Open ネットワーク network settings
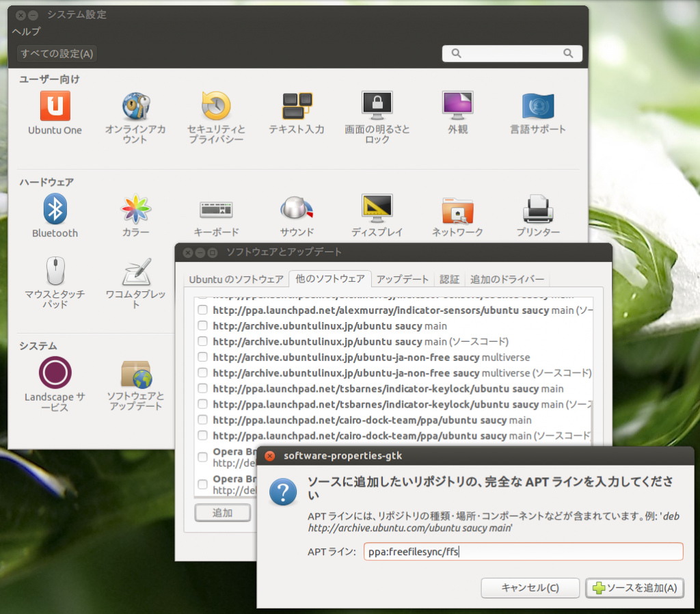 point(457,215)
